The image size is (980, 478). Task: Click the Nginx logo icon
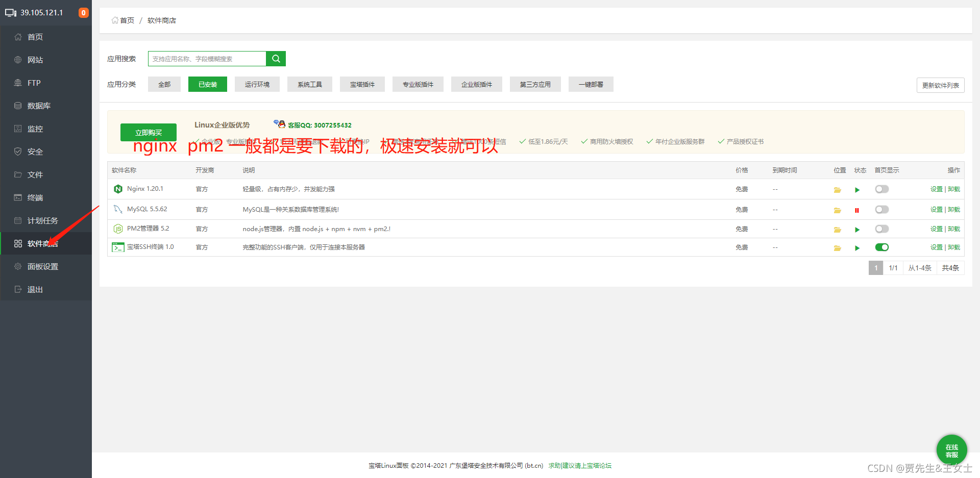[x=118, y=189]
